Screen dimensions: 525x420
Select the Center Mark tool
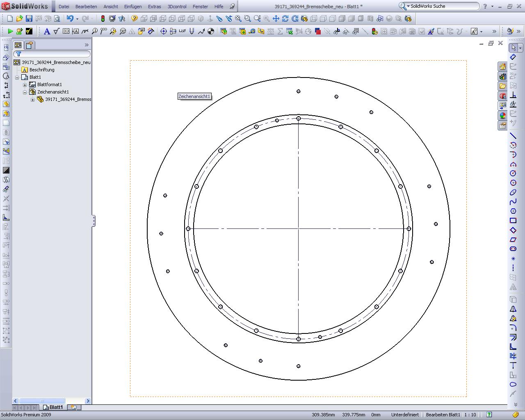click(x=163, y=31)
